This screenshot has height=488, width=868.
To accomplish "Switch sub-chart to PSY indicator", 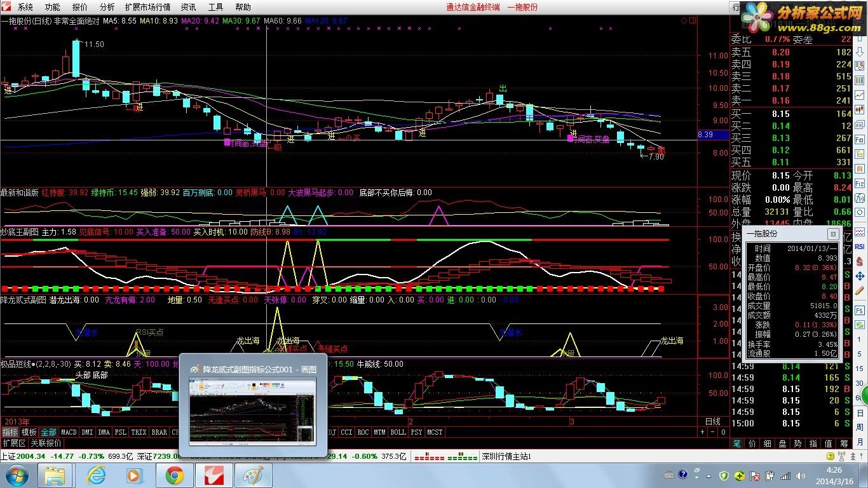I will (416, 432).
